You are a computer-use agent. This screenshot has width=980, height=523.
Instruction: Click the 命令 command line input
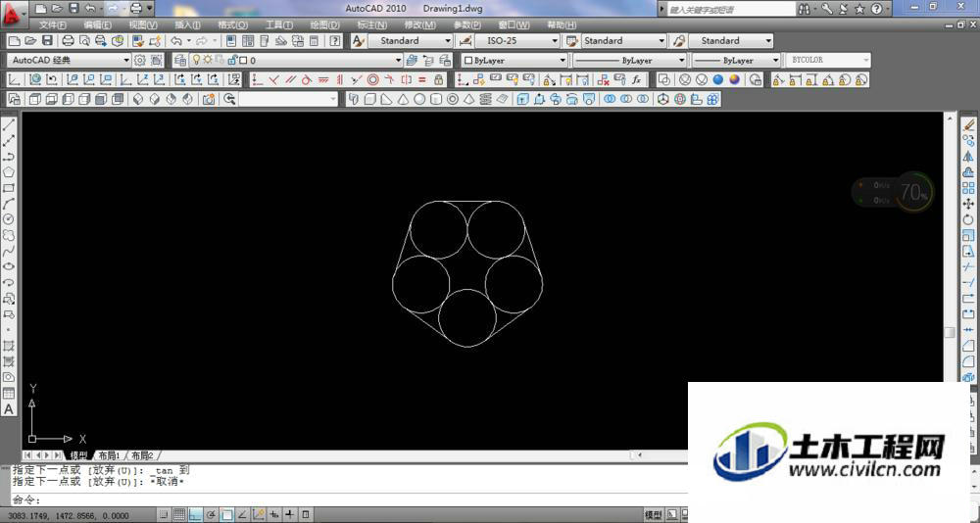click(350, 499)
